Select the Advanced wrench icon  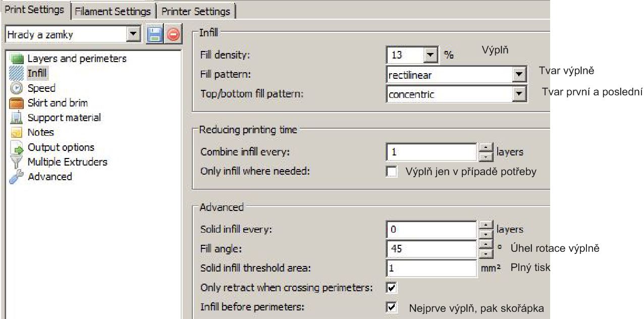click(x=17, y=177)
